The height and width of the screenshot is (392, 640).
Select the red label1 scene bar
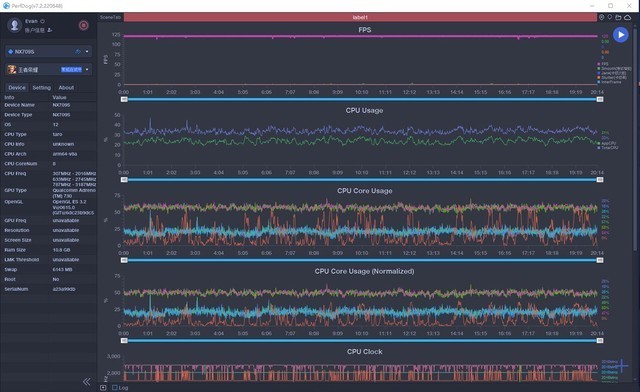(x=360, y=17)
